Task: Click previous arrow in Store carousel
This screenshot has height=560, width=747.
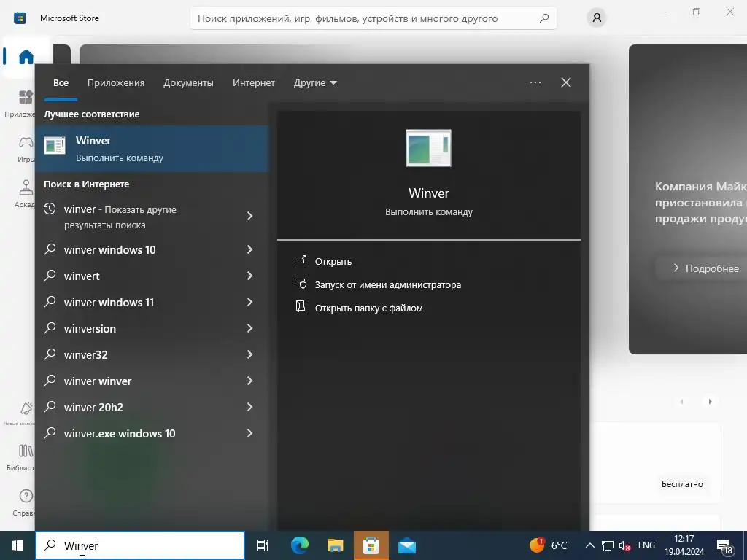Action: tap(682, 402)
